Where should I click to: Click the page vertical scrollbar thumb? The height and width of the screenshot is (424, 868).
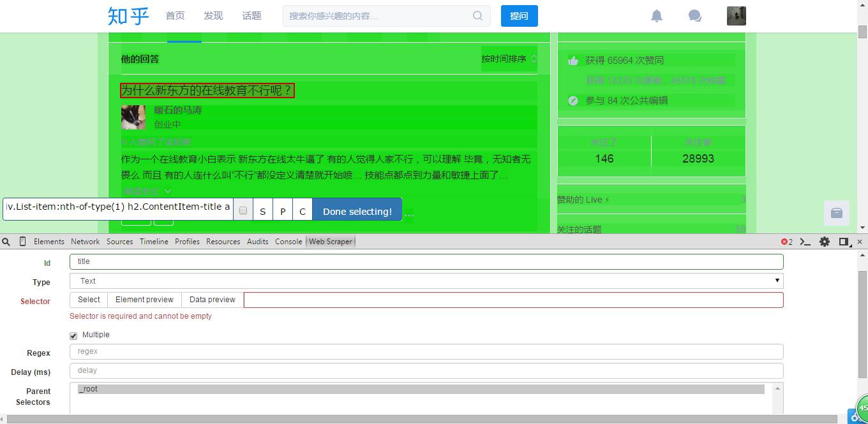click(862, 32)
